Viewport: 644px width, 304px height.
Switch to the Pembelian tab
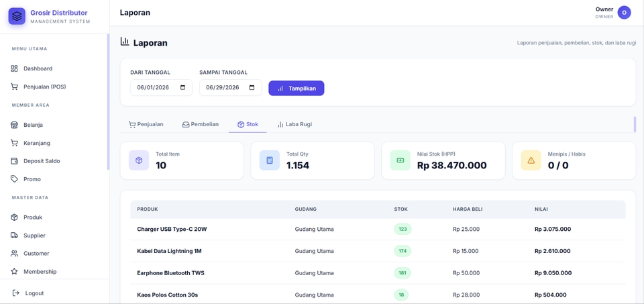[201, 124]
